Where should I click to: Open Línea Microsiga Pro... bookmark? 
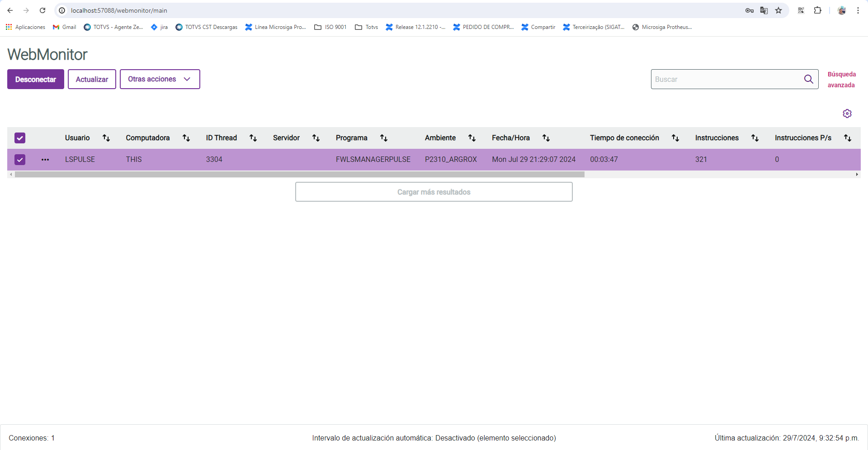coord(275,27)
